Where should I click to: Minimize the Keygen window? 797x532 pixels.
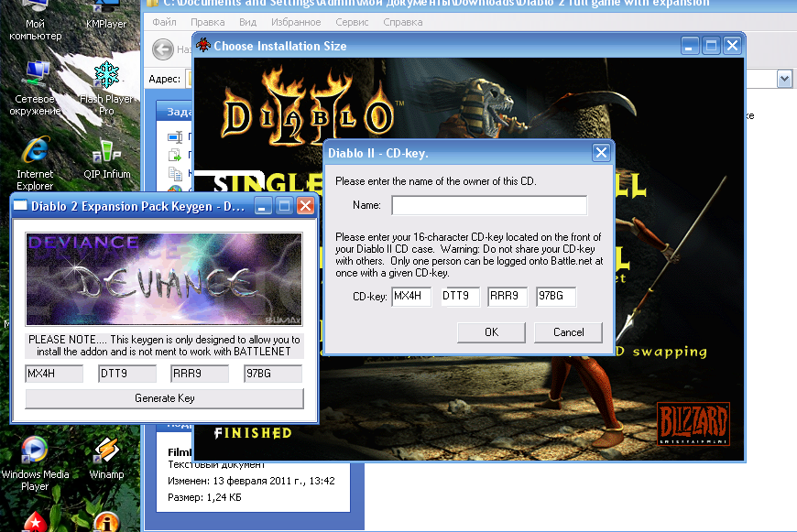(x=263, y=206)
